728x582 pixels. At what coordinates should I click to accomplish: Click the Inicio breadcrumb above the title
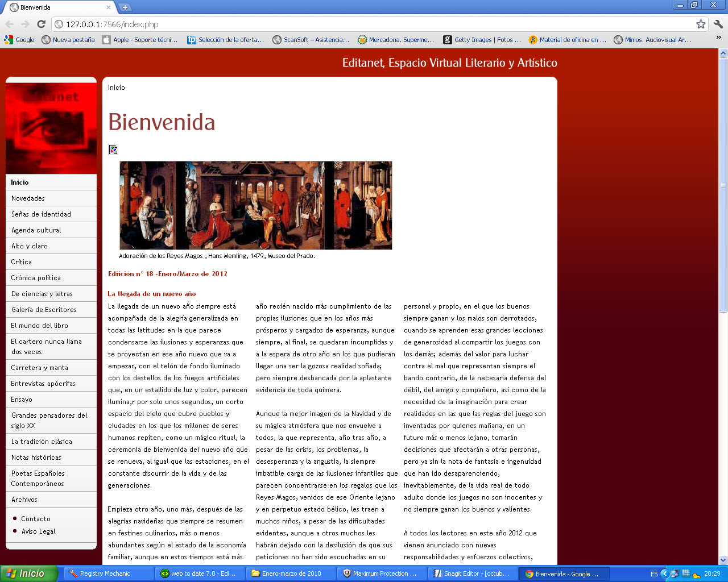117,88
